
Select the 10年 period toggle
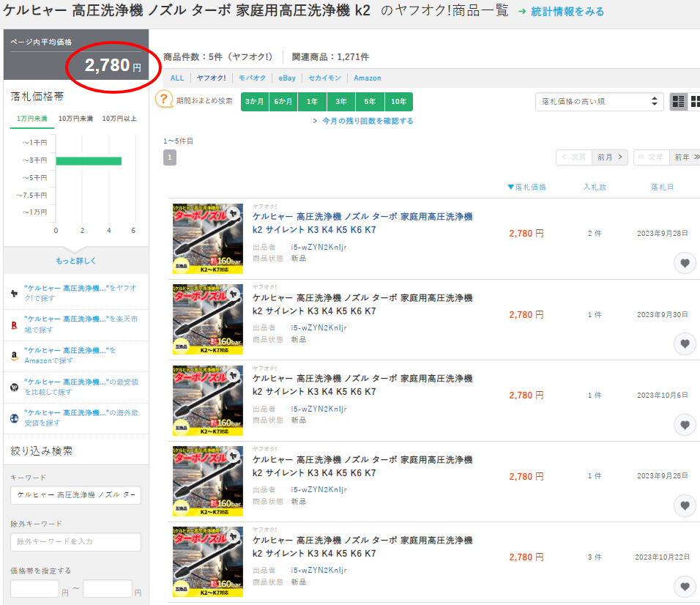point(398,102)
